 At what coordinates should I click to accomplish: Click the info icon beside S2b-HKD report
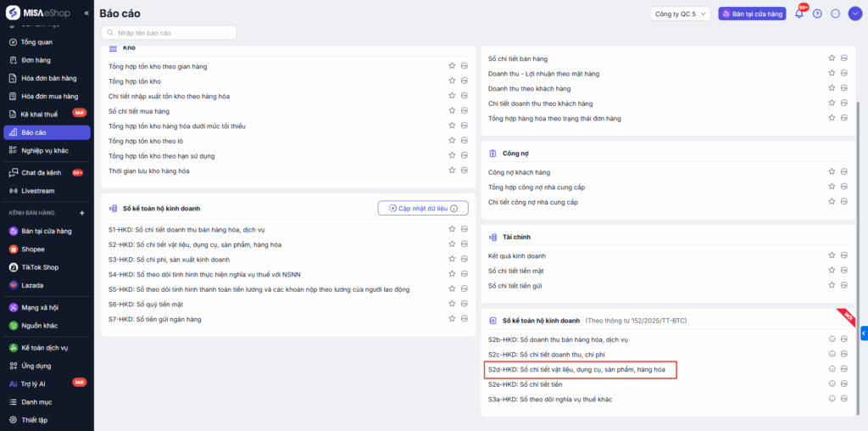pos(832,339)
